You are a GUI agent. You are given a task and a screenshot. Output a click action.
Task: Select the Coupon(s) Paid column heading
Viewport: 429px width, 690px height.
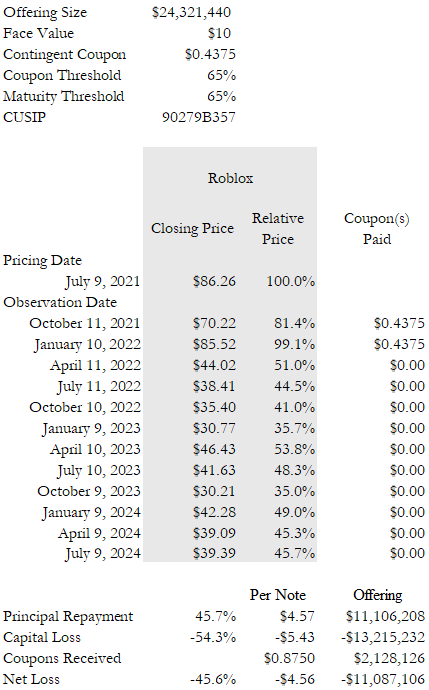click(x=377, y=229)
